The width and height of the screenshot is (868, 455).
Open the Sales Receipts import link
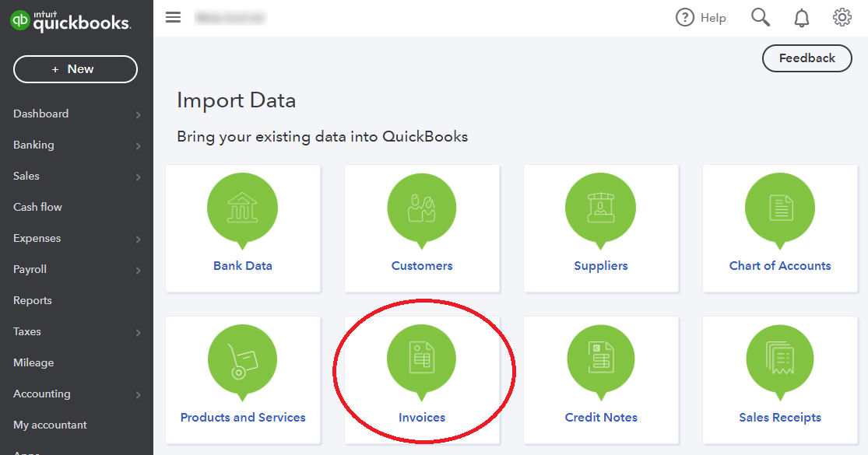[x=780, y=418]
